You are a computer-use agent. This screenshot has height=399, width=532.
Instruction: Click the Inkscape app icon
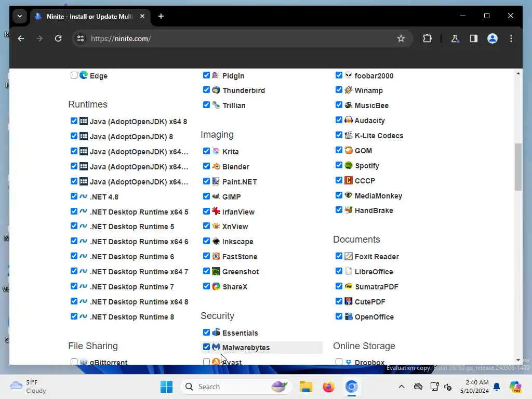coord(216,241)
